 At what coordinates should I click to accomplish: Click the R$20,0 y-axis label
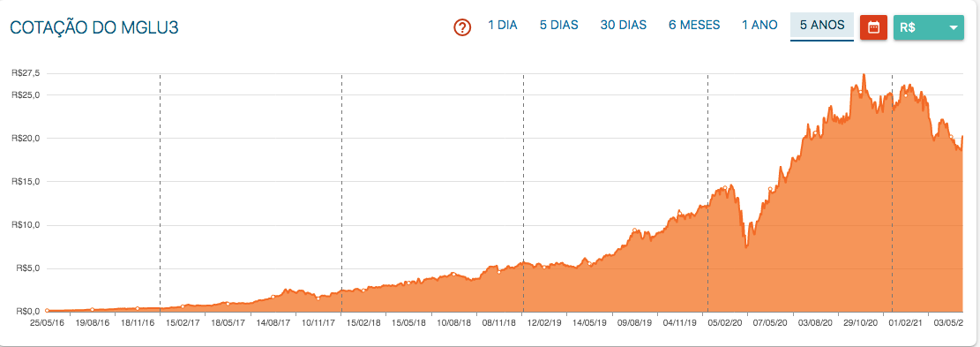(x=26, y=138)
